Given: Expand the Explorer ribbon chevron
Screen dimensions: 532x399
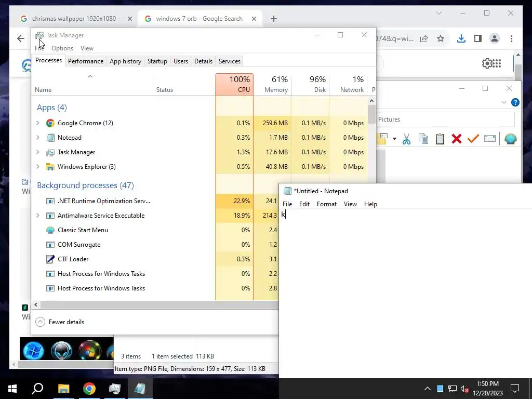Looking at the screenshot, I should point(504,102).
